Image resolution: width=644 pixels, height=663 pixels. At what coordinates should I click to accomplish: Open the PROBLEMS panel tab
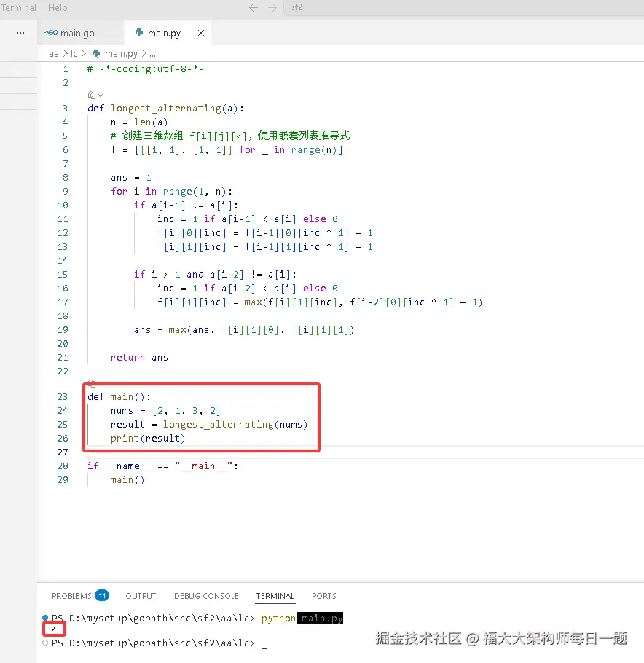[x=71, y=596]
